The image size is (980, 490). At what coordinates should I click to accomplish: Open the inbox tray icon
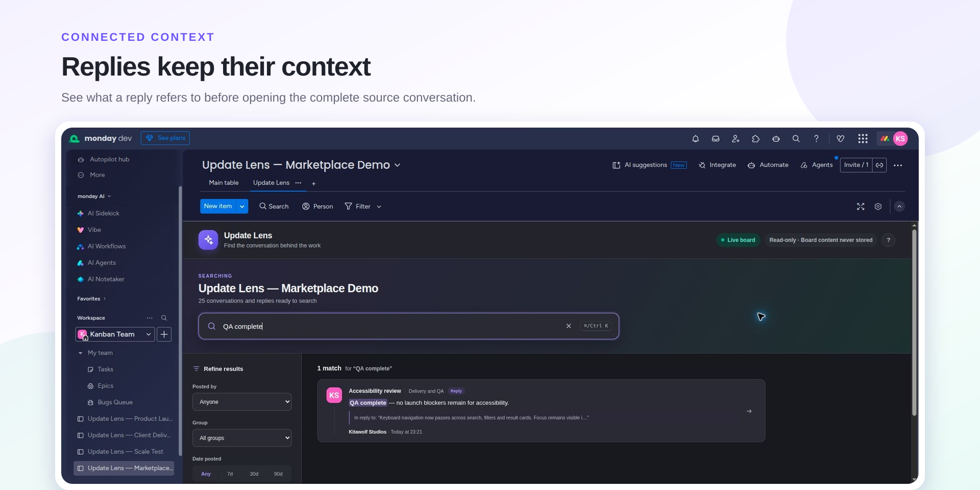point(716,139)
